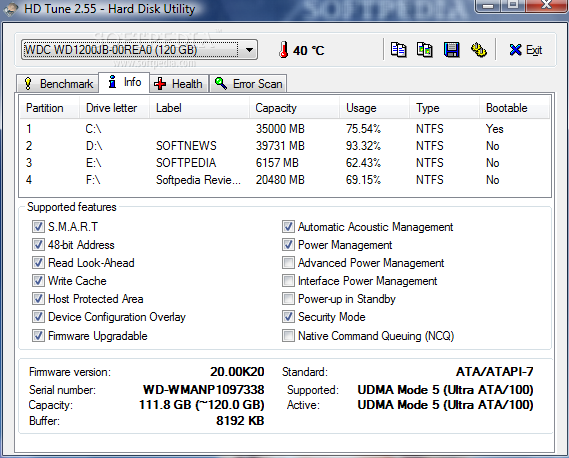Screen dimensions: 569x458
Task: Click the copy screenshot to clipboard icon
Action: pos(425,50)
